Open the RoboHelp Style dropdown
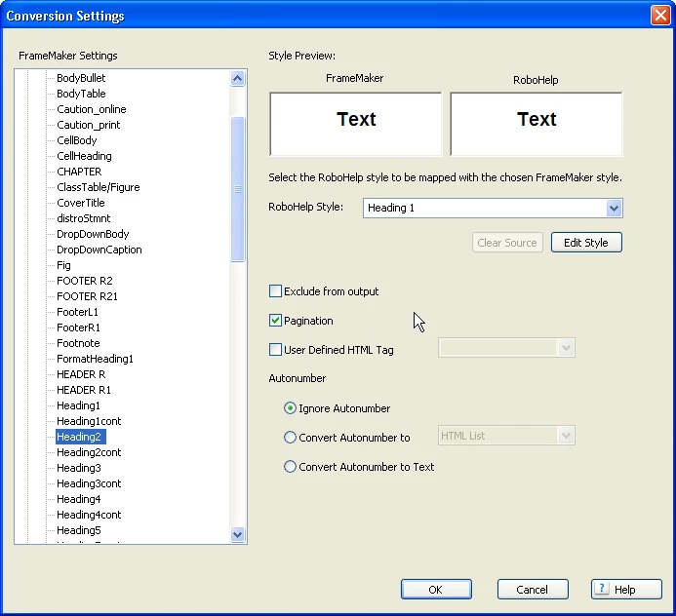Screen dimensions: 676x616 (x=614, y=208)
